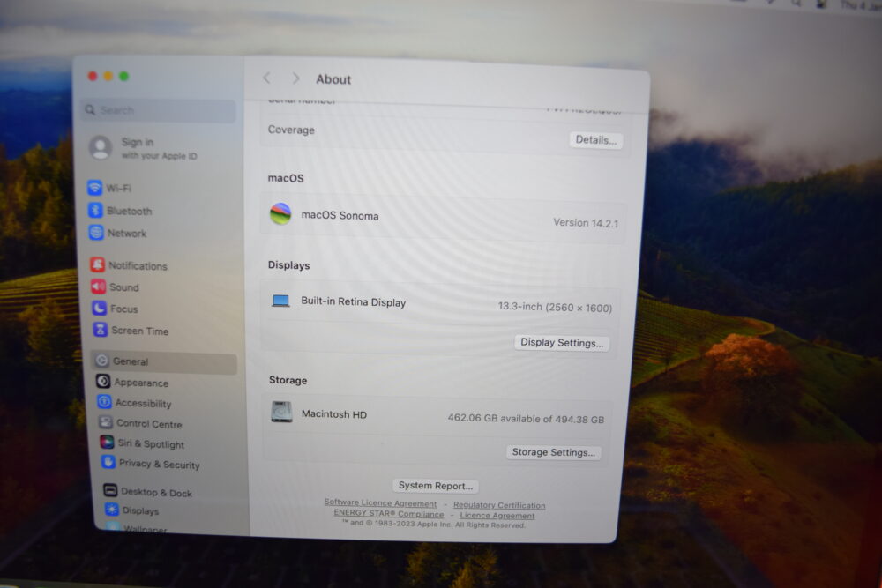
Task: Select the Network globe icon
Action: (96, 232)
